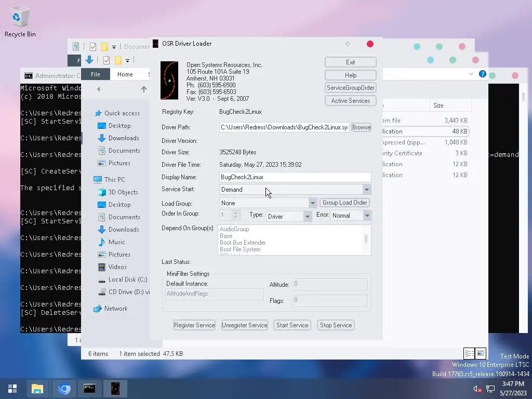This screenshot has height=399, width=532.
Task: Click the Exit button in OSR Driver Loader
Action: (351, 62)
